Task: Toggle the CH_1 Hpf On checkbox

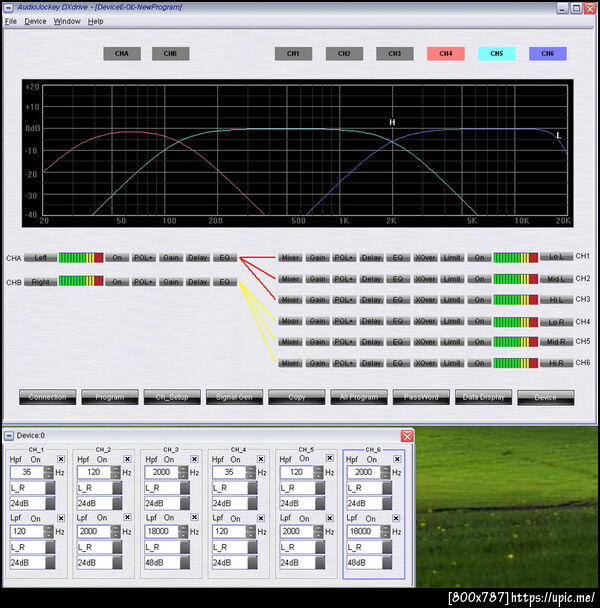Action: [x=61, y=460]
